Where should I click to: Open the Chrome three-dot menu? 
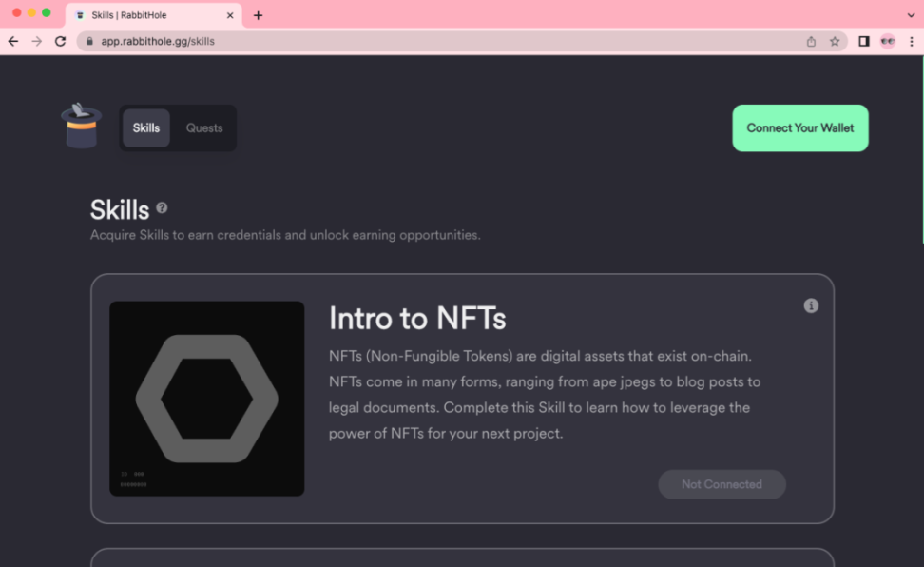point(911,41)
